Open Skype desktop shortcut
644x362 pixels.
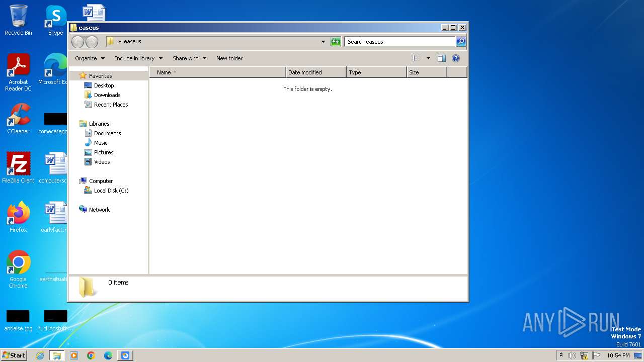55,20
